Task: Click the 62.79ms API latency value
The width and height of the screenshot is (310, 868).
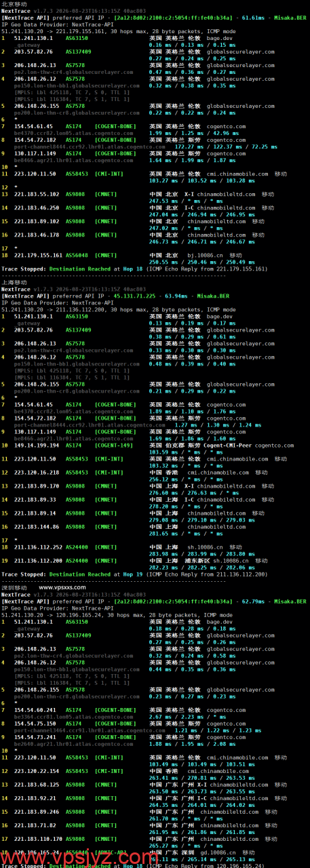Action: [x=255, y=601]
